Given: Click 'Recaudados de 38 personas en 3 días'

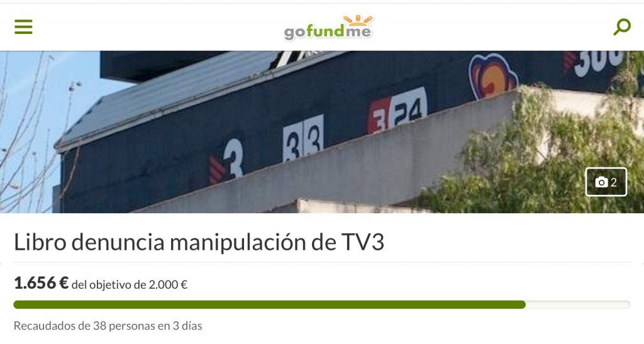Looking at the screenshot, I should 108,326.
